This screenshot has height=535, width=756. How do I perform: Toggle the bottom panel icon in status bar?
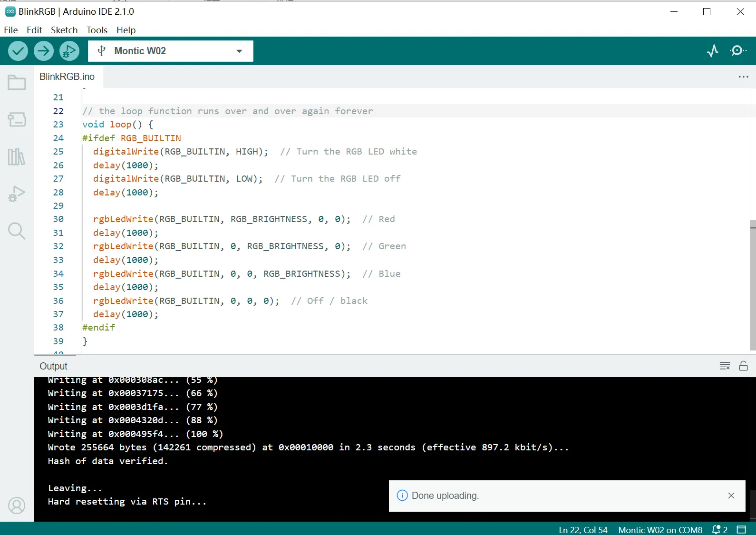pos(741,529)
